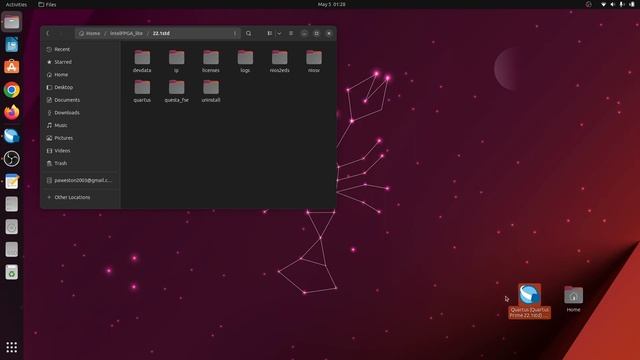The width and height of the screenshot is (640, 360).
Task: Click 22.1std in the path bar
Action: pos(161,33)
